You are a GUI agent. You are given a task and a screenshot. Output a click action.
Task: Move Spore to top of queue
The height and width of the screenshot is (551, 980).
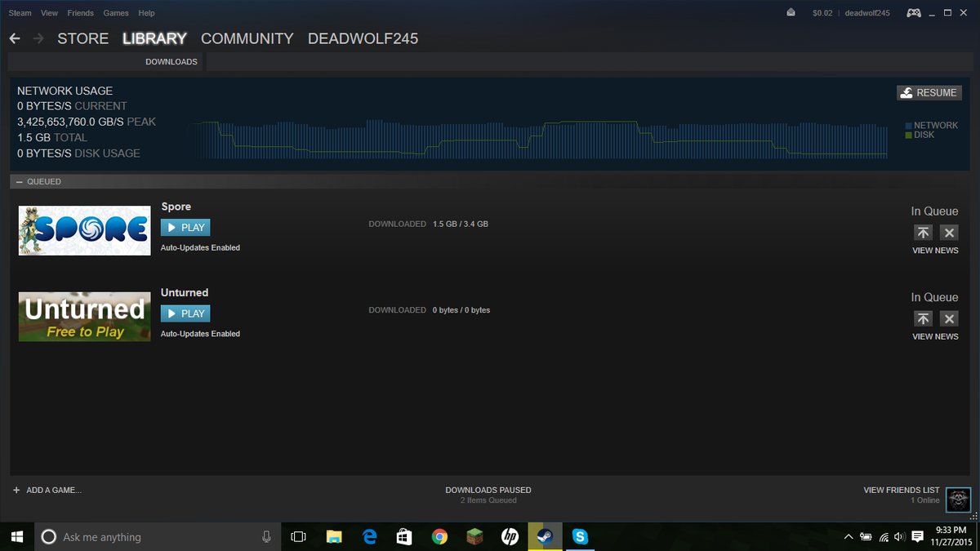922,233
